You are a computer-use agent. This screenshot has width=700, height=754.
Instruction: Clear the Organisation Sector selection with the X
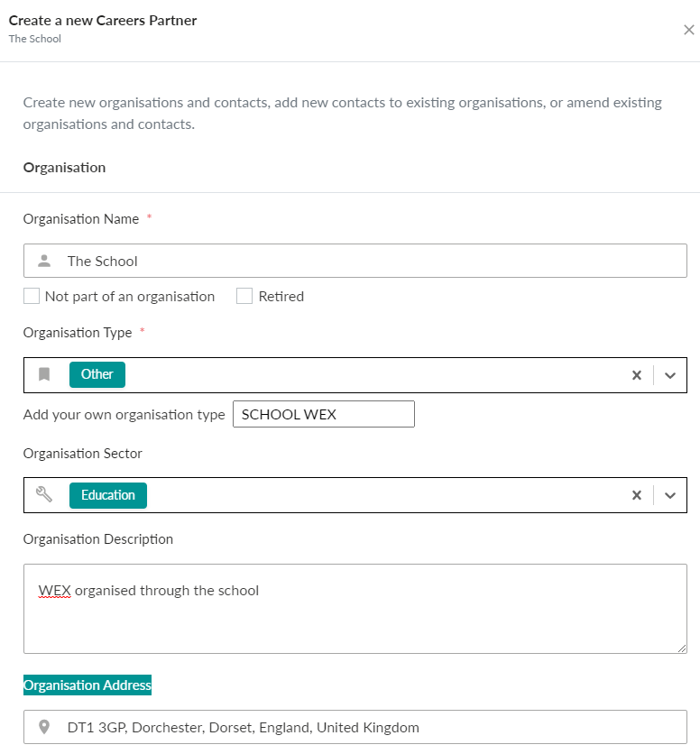pos(636,494)
